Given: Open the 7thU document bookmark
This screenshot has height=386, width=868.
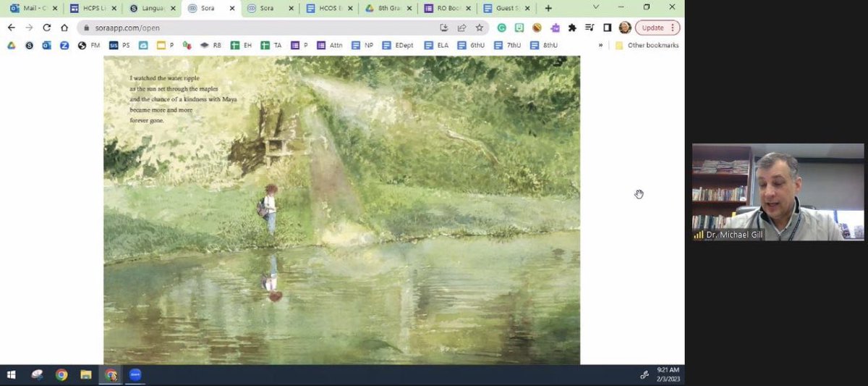Looking at the screenshot, I should (x=507, y=45).
